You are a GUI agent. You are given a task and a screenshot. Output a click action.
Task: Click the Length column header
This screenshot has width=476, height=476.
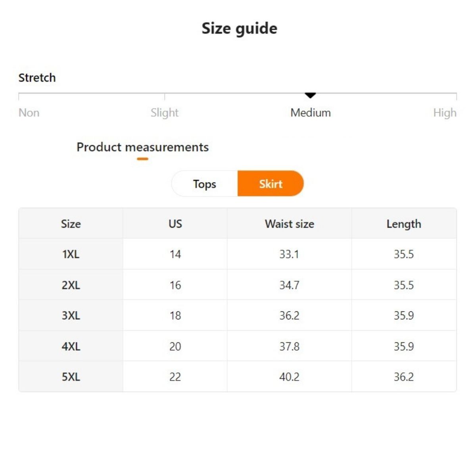404,224
